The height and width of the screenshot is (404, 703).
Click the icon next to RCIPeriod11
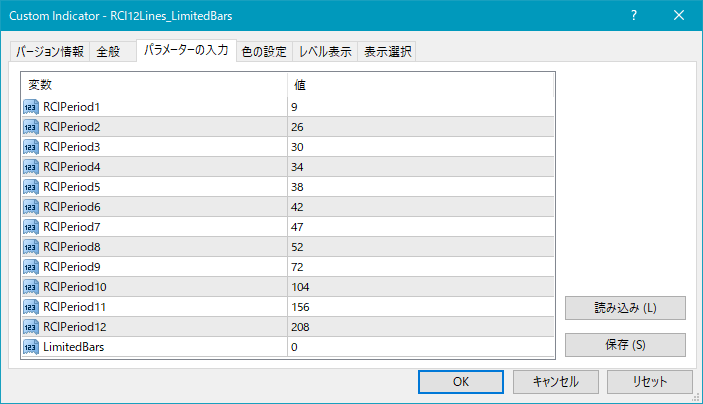[31, 307]
